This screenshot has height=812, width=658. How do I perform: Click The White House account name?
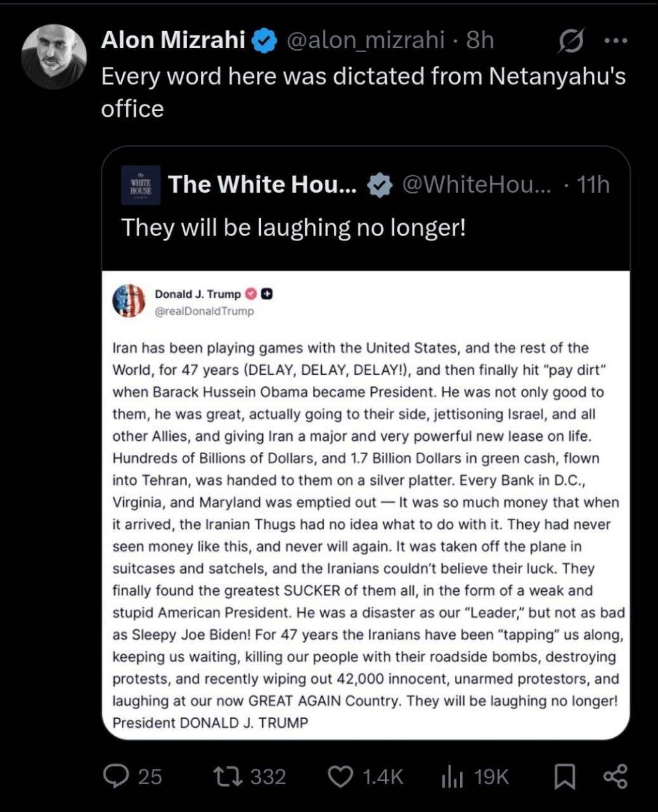[x=263, y=185]
